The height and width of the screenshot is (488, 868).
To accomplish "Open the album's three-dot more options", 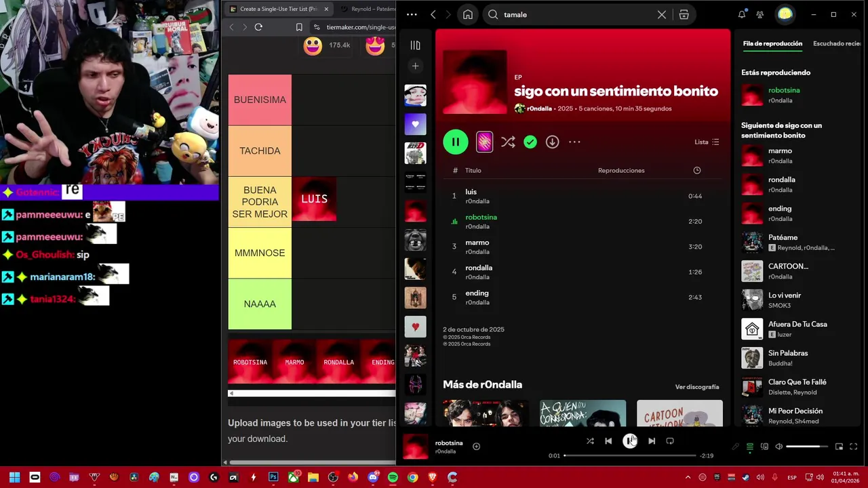I will (574, 142).
